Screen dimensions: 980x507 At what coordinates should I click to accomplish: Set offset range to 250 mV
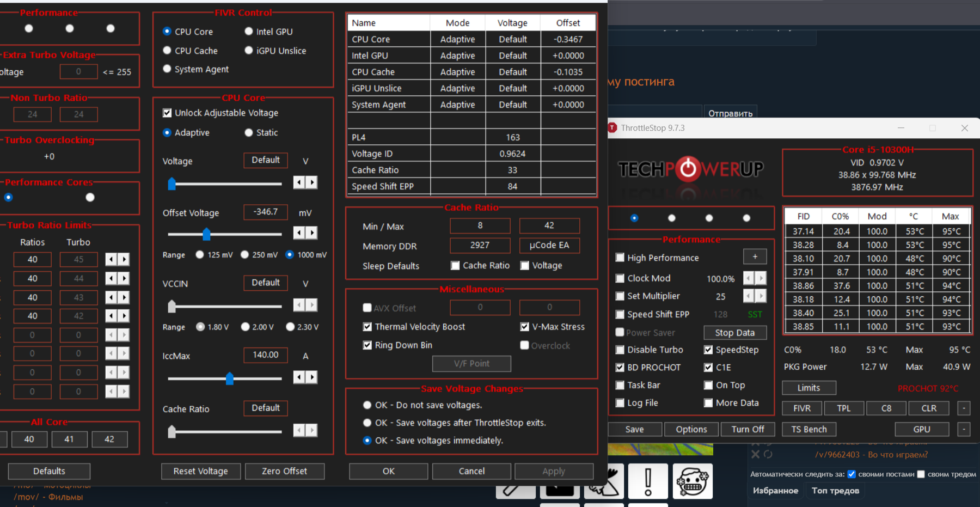(245, 254)
